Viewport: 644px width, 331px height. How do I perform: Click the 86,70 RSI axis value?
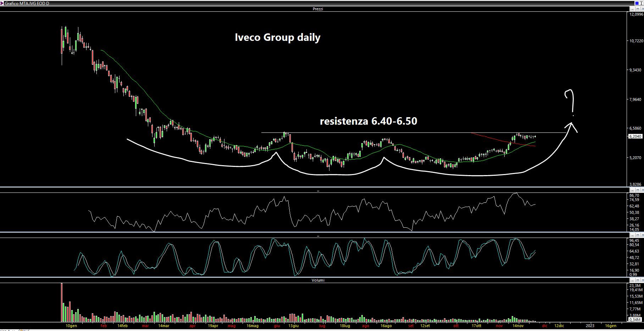[634, 195]
